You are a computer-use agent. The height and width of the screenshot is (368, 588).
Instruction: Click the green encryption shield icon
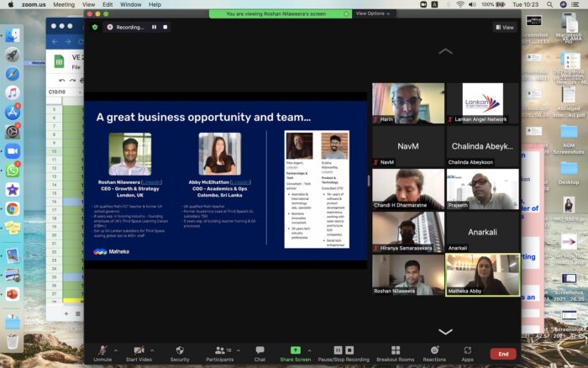[95, 27]
